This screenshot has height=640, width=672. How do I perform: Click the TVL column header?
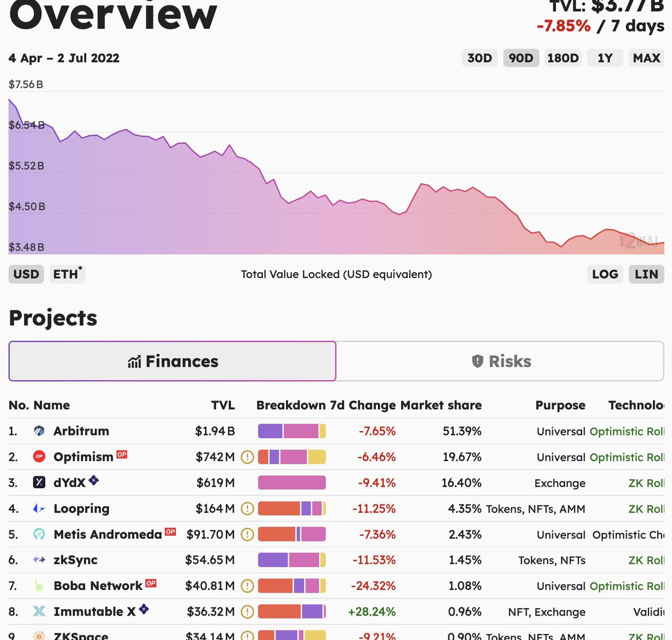pos(223,405)
